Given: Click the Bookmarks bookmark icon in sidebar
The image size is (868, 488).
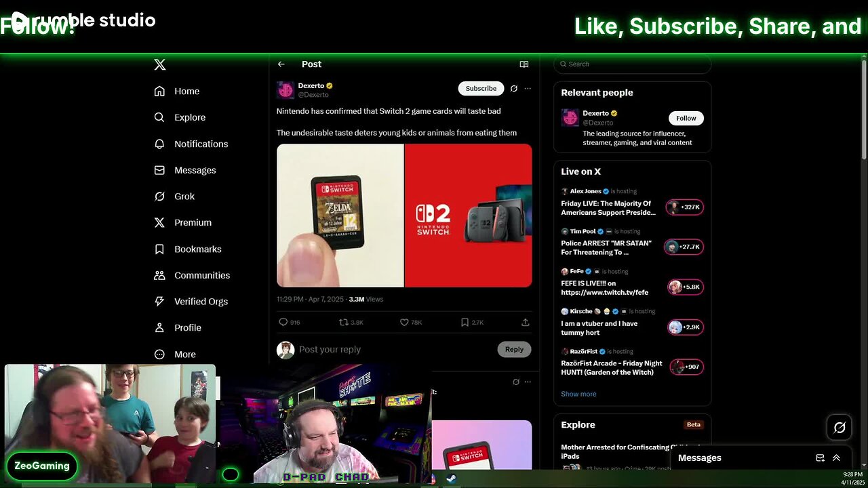Looking at the screenshot, I should click(x=159, y=249).
